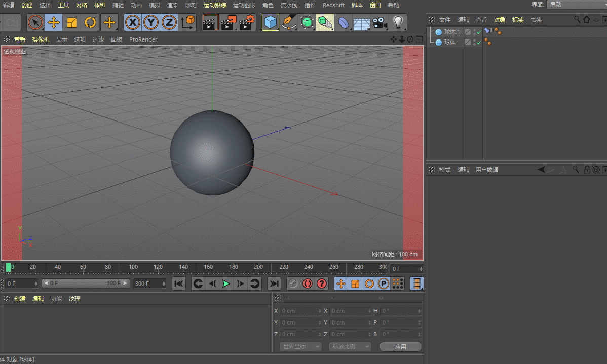This screenshot has height=364, width=607.
Task: Open the 界面 layout dropdown showing 启动
Action: 577,5
